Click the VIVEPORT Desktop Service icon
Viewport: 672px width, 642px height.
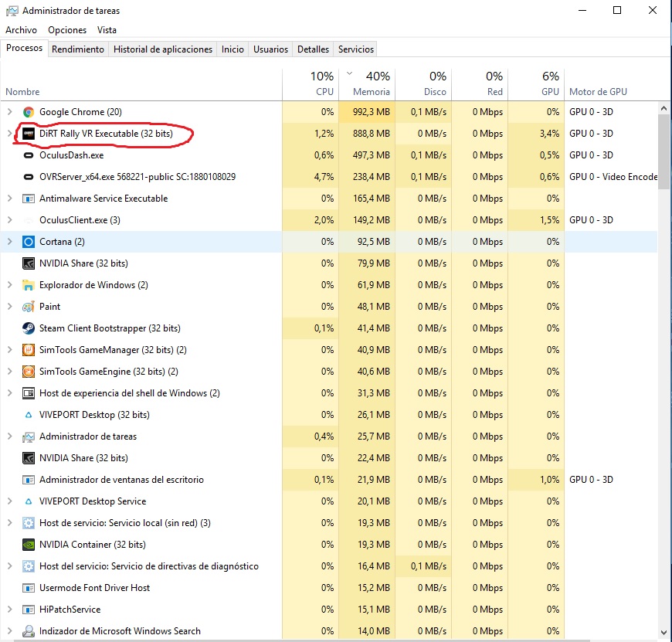coord(29,501)
